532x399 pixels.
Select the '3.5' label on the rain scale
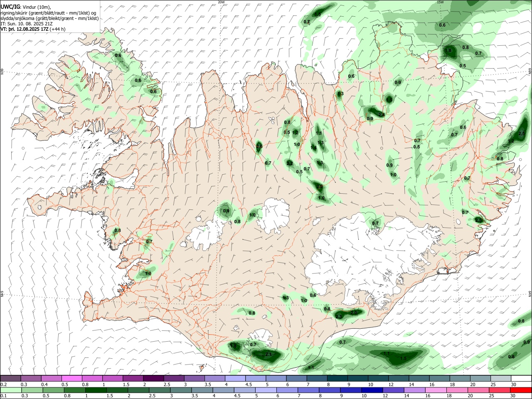tap(194, 396)
